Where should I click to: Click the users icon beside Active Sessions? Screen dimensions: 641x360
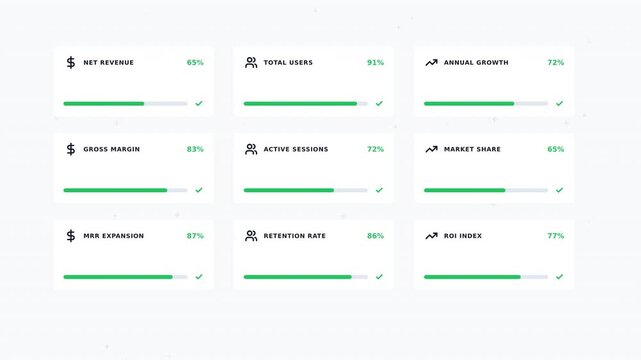point(251,149)
